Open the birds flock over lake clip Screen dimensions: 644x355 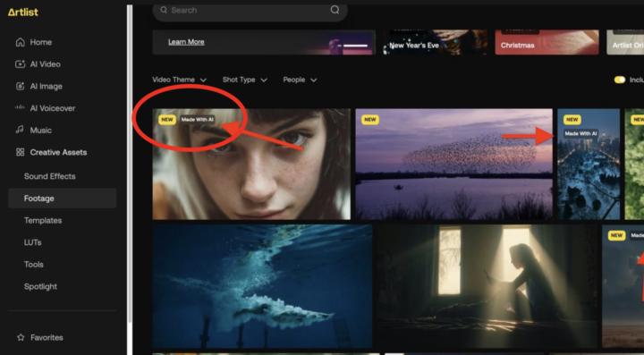pos(453,165)
